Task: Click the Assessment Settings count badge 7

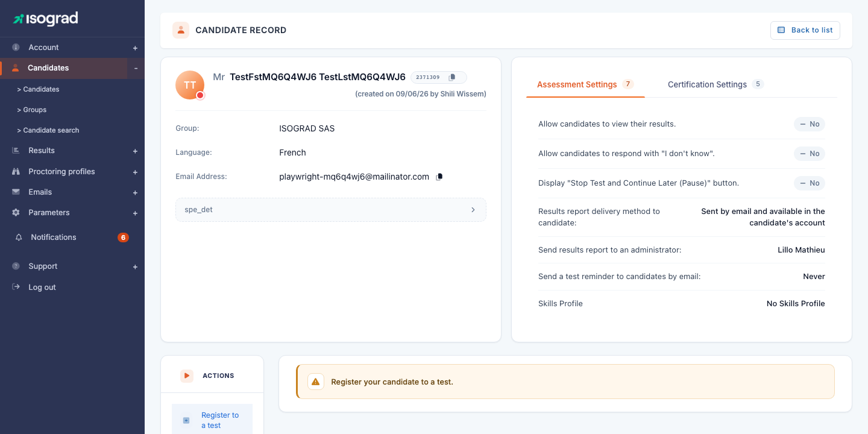Action: [628, 84]
